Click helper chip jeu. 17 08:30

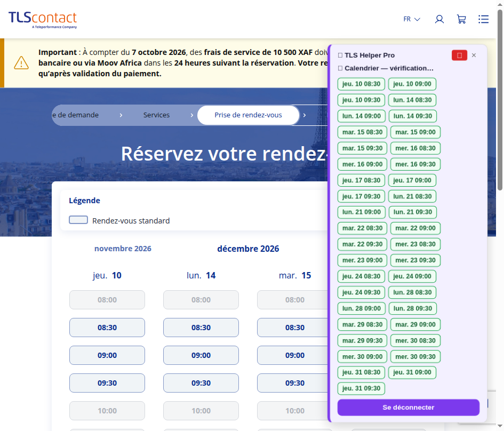click(x=361, y=180)
